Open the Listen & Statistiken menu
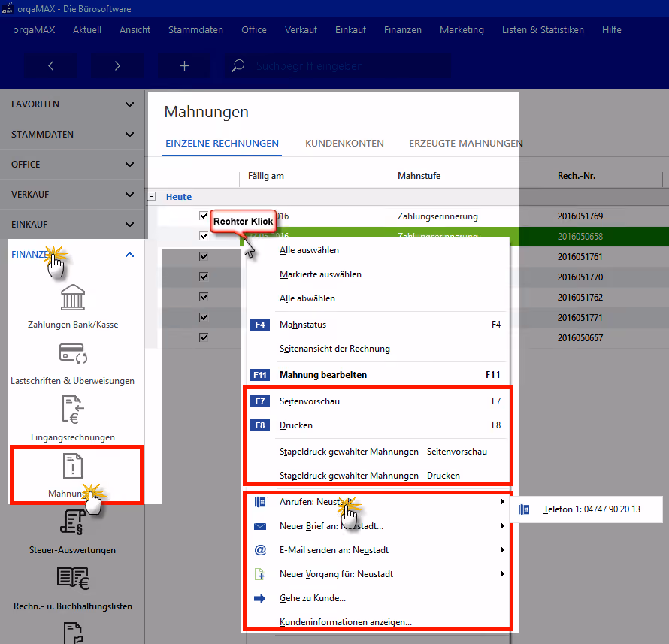 543,30
